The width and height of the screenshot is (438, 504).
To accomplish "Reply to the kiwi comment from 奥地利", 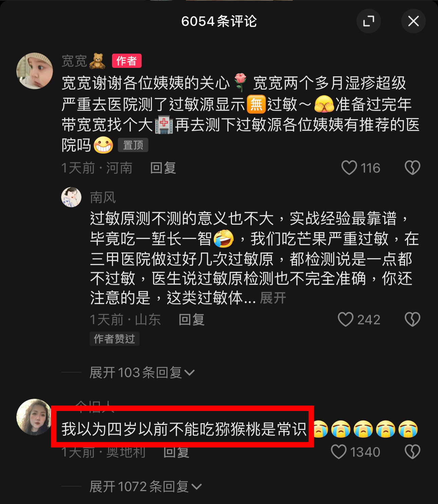I will pos(176,452).
